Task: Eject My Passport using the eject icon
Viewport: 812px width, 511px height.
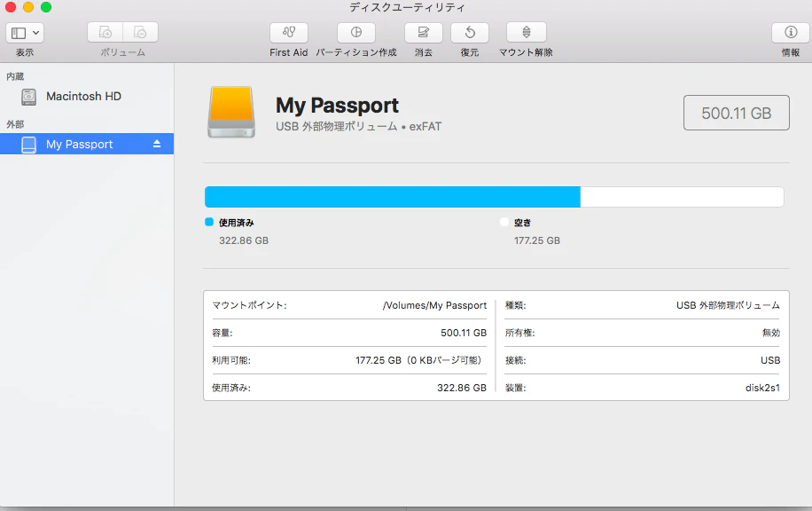Action: coord(157,144)
